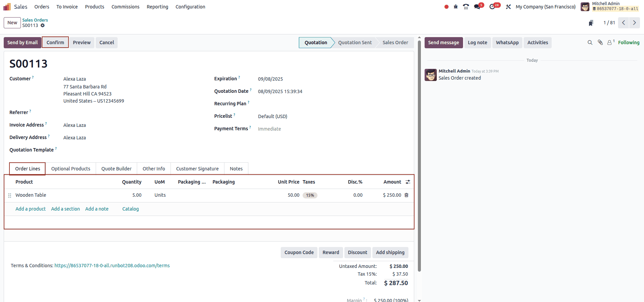
Task: Open the wrench and screwdriver tools icon
Action: 509,7
